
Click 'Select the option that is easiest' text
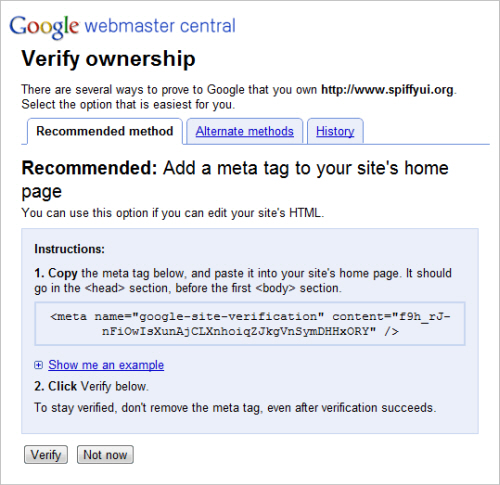(x=128, y=105)
